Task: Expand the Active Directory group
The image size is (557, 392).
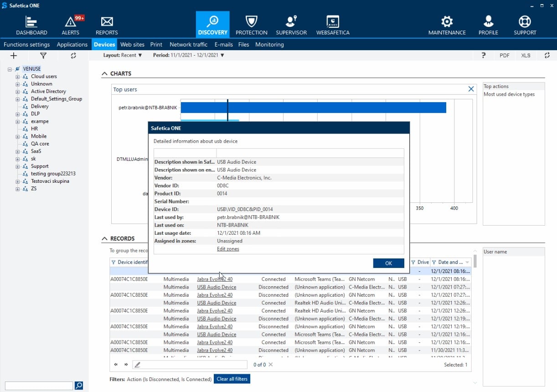Action: click(x=18, y=92)
